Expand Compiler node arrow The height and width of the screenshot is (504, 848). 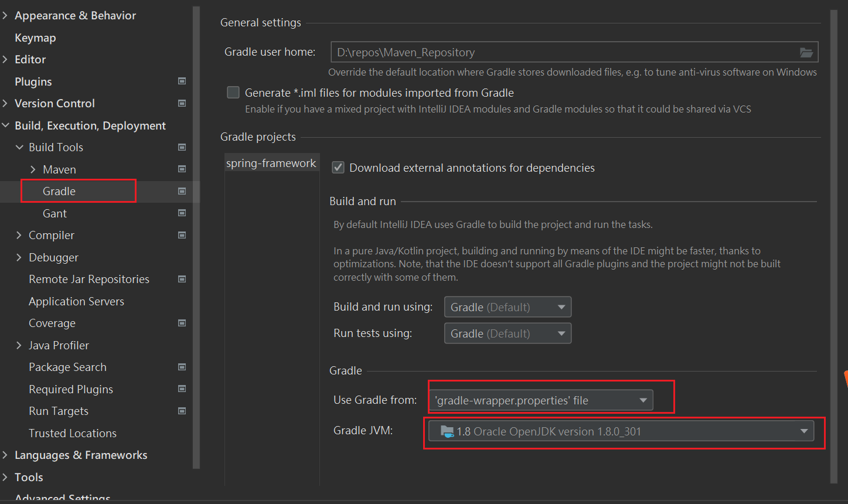19,235
